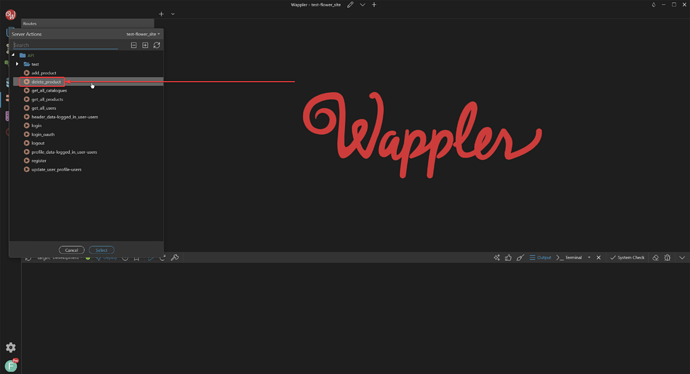Click the Wappler logo icon at top-left

(x=11, y=15)
